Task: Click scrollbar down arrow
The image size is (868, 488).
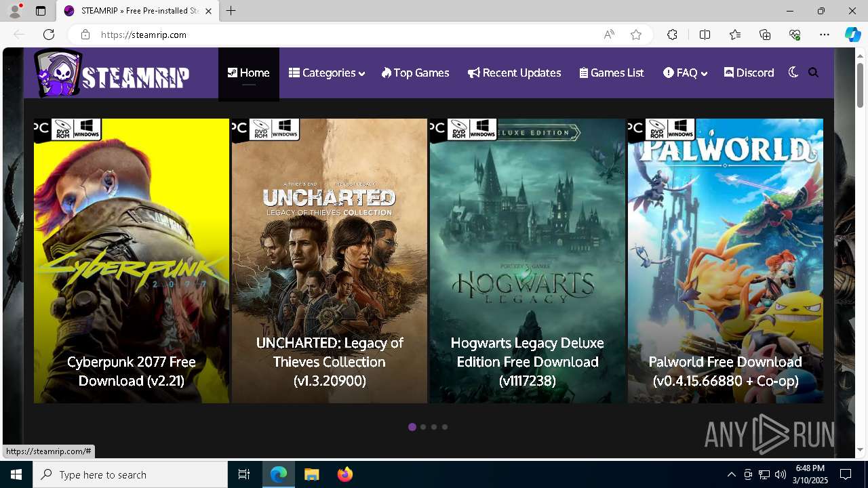Action: [x=860, y=449]
